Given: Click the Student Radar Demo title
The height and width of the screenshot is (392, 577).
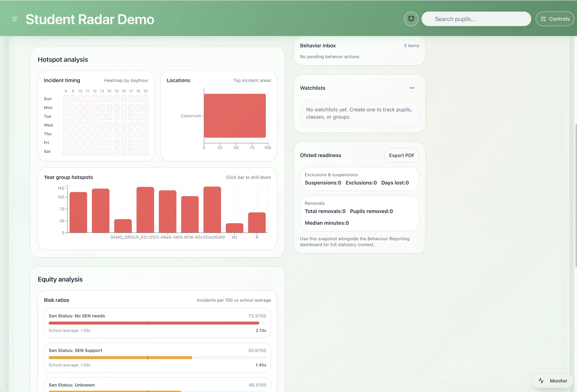Looking at the screenshot, I should tap(90, 19).
